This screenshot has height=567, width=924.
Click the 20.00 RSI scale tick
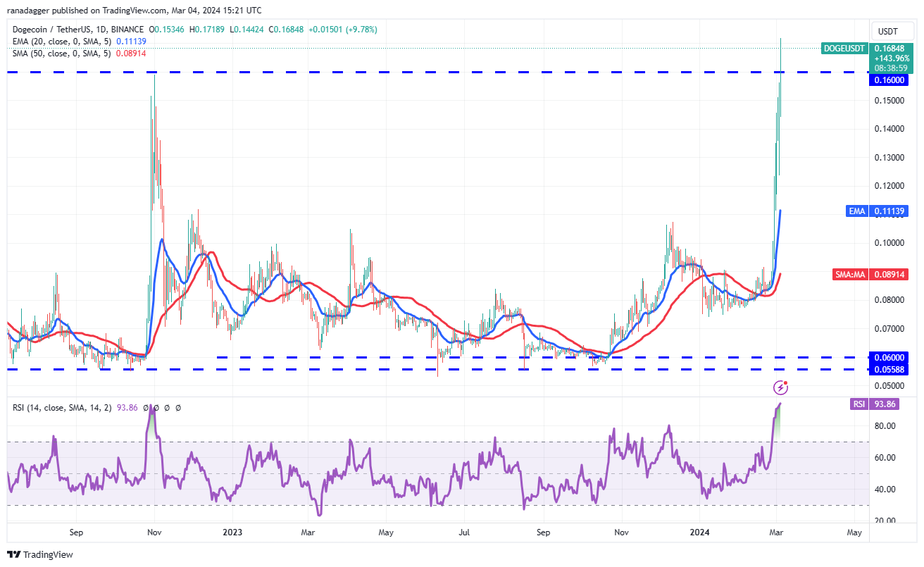pyautogui.click(x=885, y=521)
